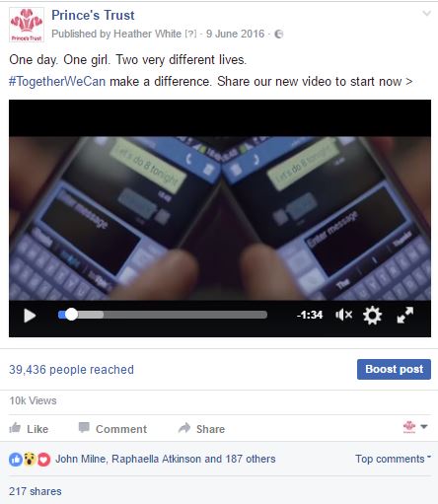
Task: View the 217 shares list
Action: (36, 491)
